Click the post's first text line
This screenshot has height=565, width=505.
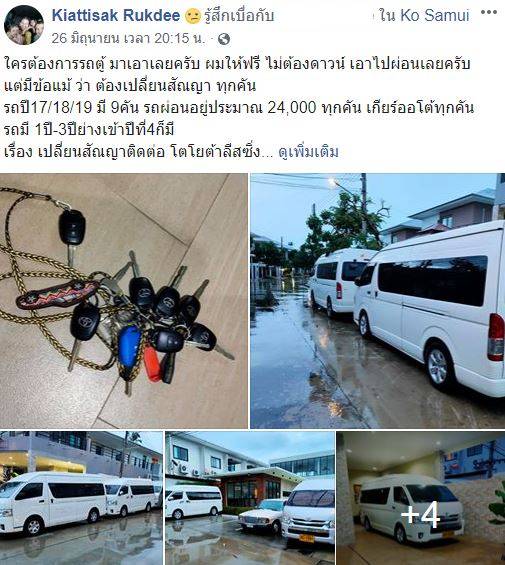[x=237, y=64]
